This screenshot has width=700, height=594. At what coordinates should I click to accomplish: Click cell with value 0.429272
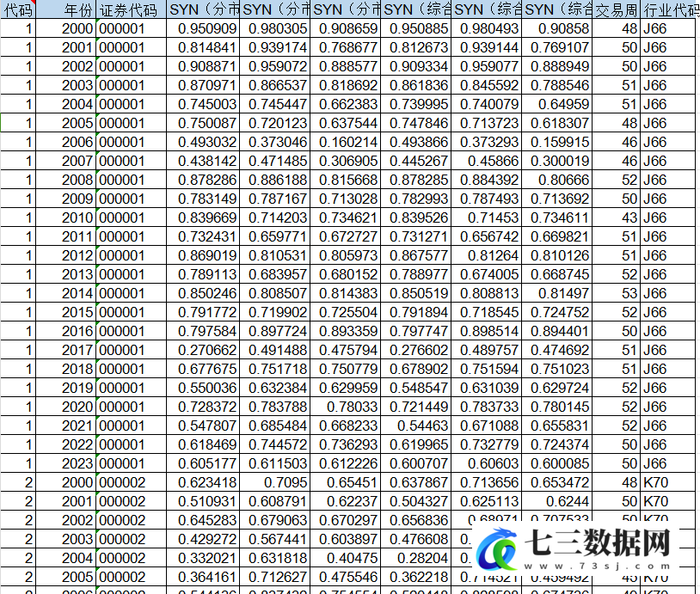point(203,539)
